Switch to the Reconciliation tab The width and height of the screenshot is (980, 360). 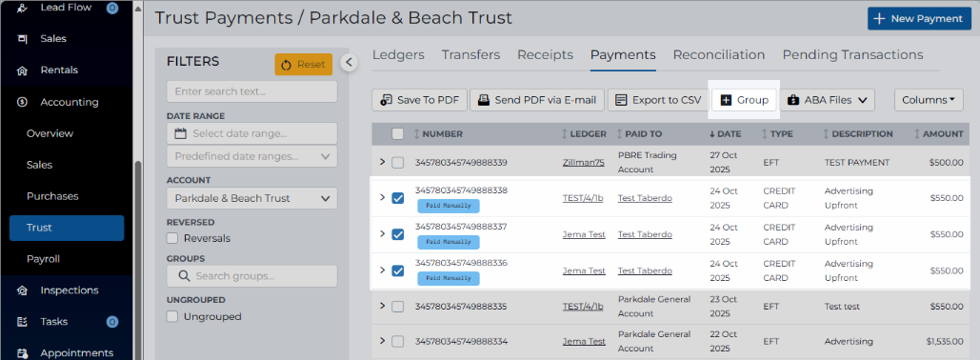[719, 55]
